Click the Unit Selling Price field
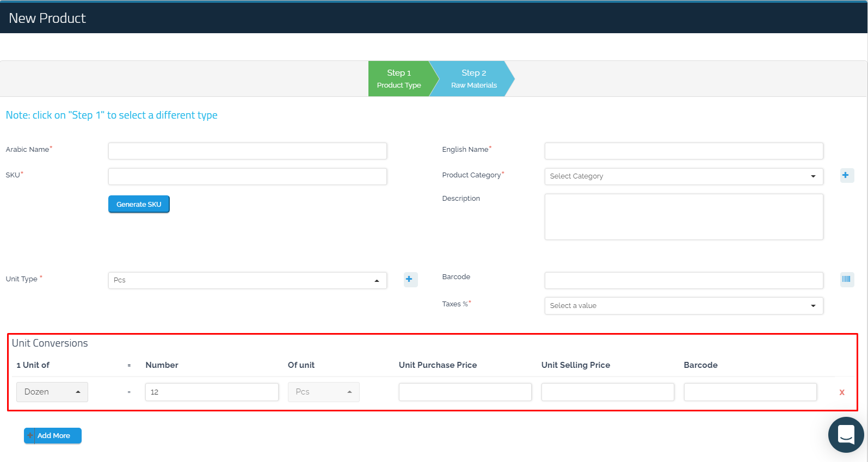Screen dimensions: 868x462 pos(607,392)
